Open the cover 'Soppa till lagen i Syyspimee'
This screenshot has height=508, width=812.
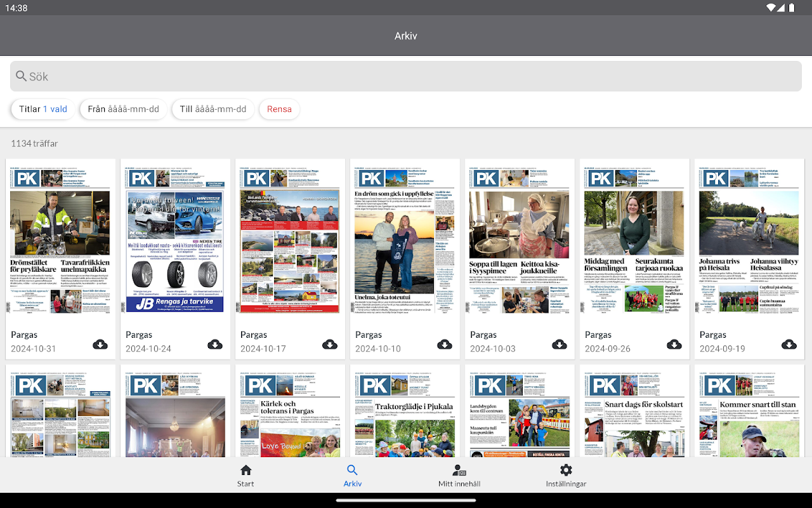tap(520, 241)
